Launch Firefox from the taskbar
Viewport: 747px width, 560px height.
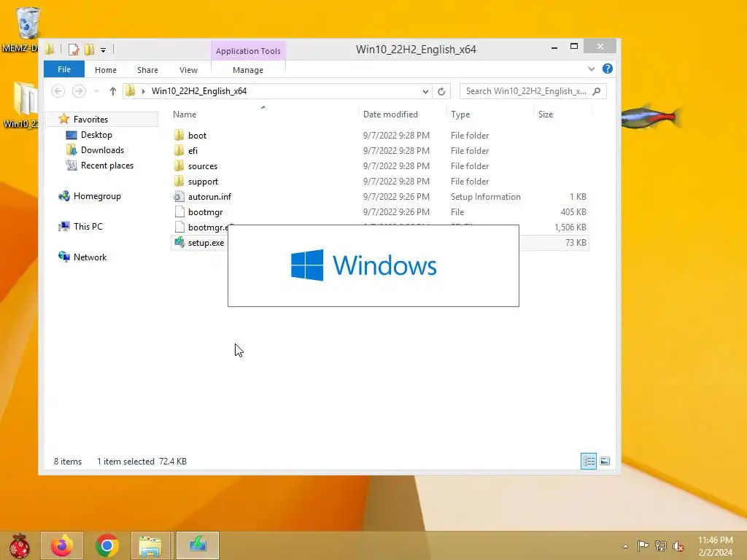point(63,545)
